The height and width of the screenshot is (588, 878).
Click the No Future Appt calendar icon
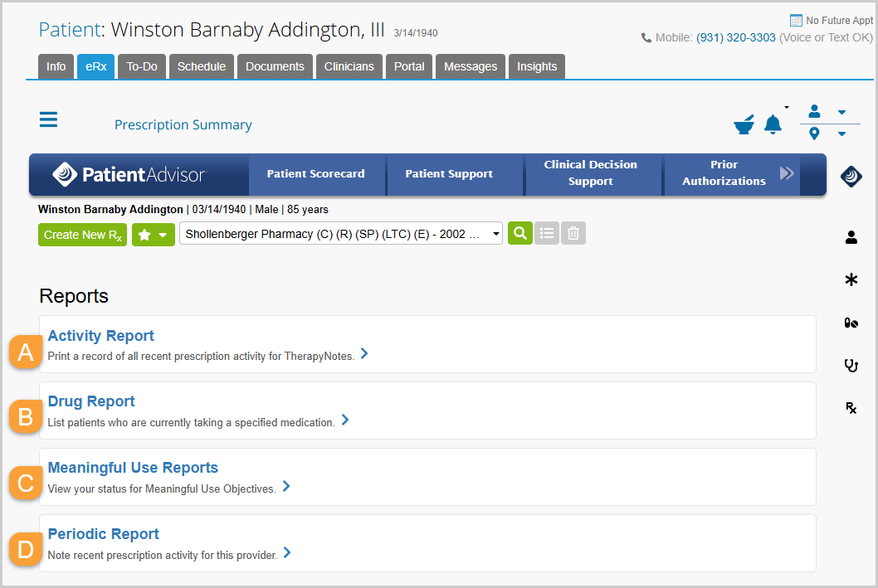pos(796,21)
